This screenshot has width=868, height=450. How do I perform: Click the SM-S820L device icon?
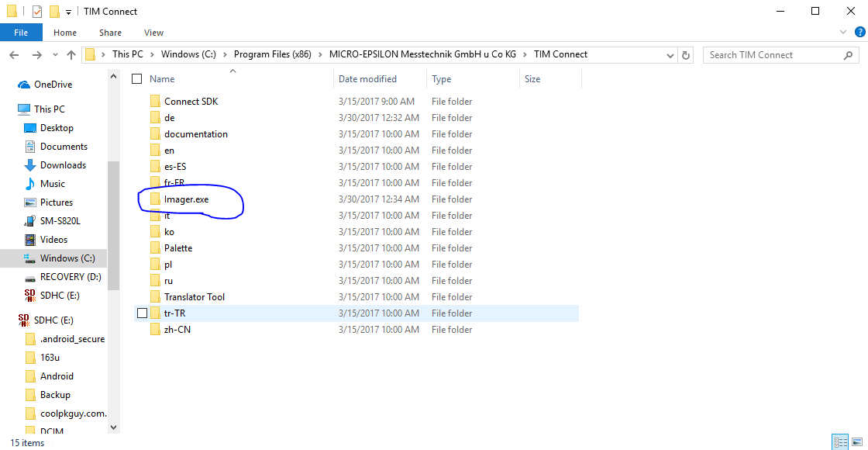pyautogui.click(x=30, y=221)
